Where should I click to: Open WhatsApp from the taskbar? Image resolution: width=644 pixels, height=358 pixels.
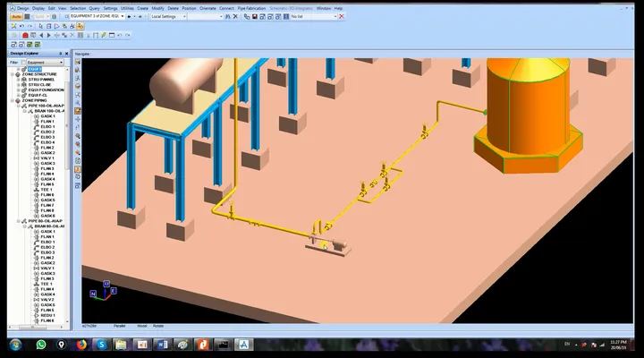(41, 345)
